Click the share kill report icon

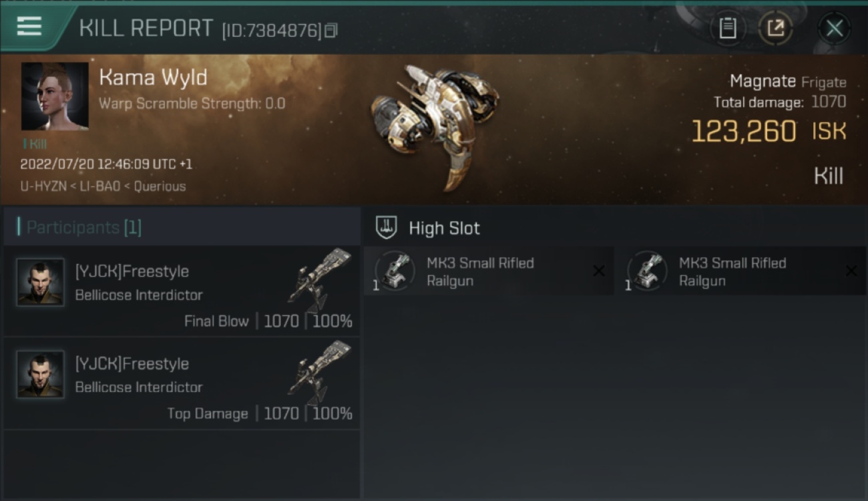point(775,28)
